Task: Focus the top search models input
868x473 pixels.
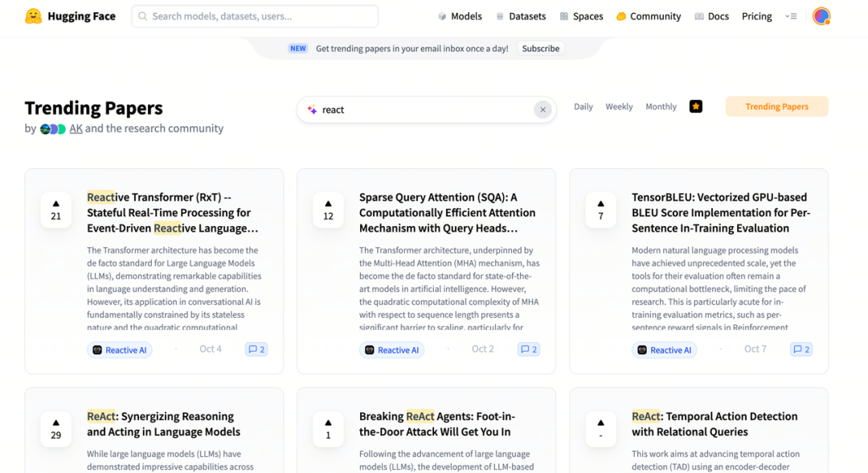Action: tap(255, 16)
